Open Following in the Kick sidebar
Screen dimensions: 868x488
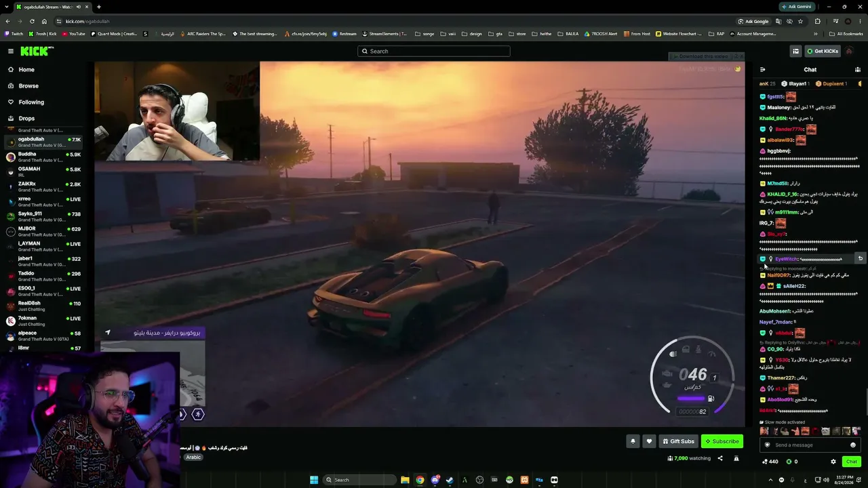(x=31, y=102)
